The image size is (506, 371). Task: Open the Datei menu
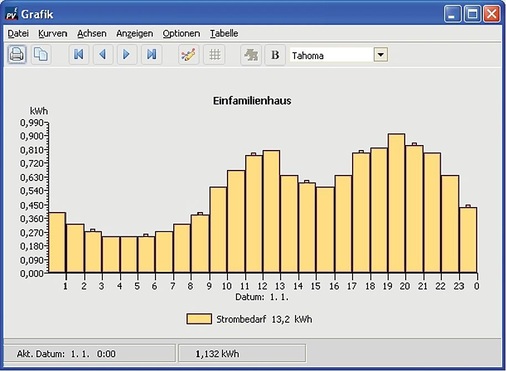(18, 33)
